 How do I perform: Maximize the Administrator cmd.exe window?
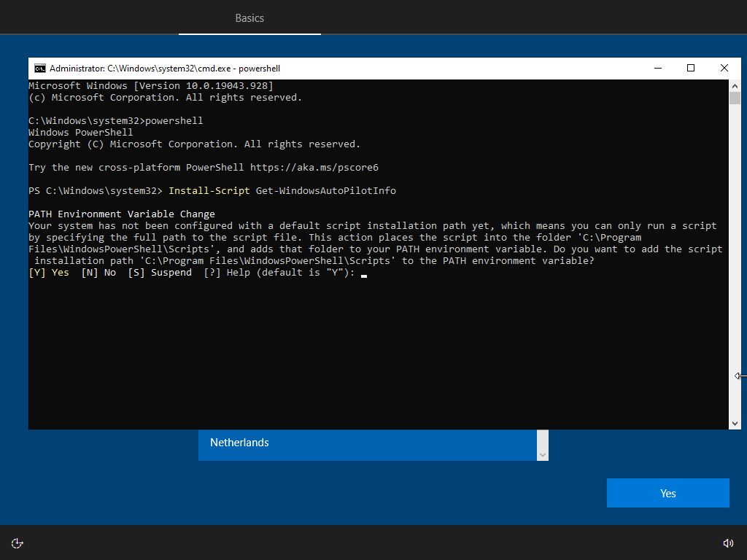point(691,69)
